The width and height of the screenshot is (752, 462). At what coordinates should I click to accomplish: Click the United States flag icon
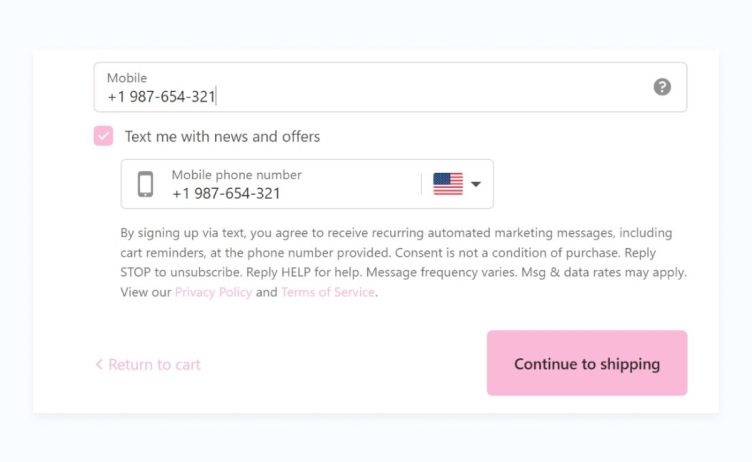448,184
